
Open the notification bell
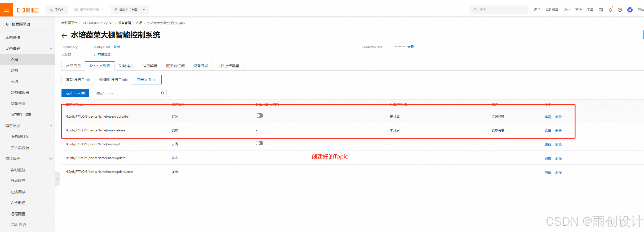pos(610,10)
